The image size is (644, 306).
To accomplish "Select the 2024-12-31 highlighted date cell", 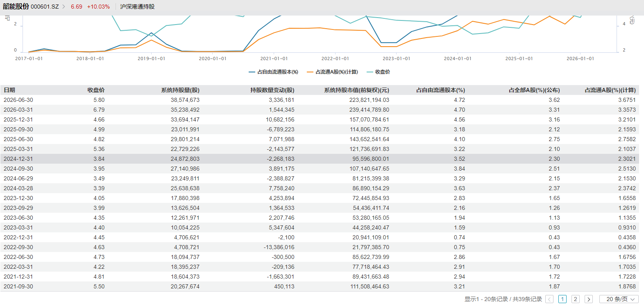I will pos(18,159).
